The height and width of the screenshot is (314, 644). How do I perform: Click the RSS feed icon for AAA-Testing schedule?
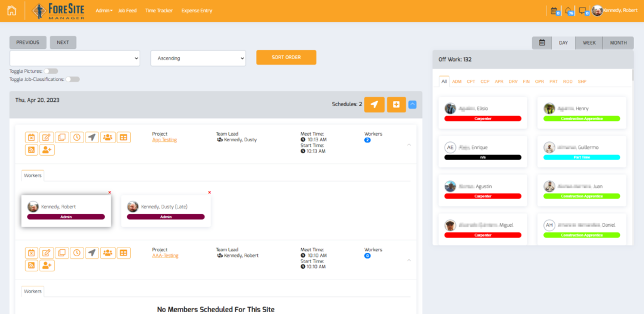click(31, 266)
